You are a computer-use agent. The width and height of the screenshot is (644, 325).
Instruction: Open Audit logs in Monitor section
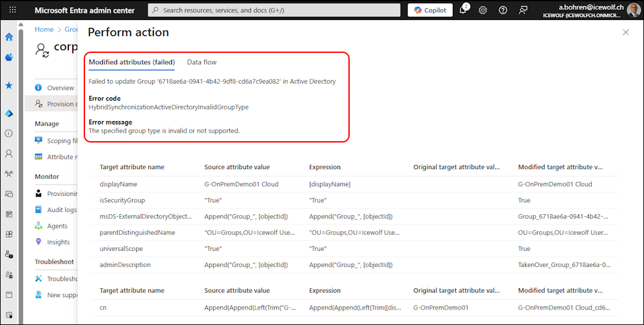tap(61, 210)
